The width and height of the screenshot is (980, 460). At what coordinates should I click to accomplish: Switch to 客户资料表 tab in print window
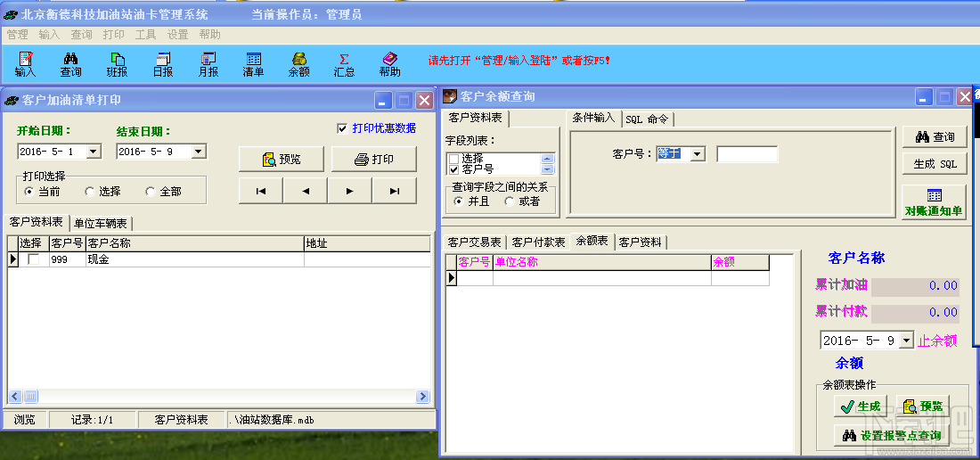pyautogui.click(x=37, y=222)
